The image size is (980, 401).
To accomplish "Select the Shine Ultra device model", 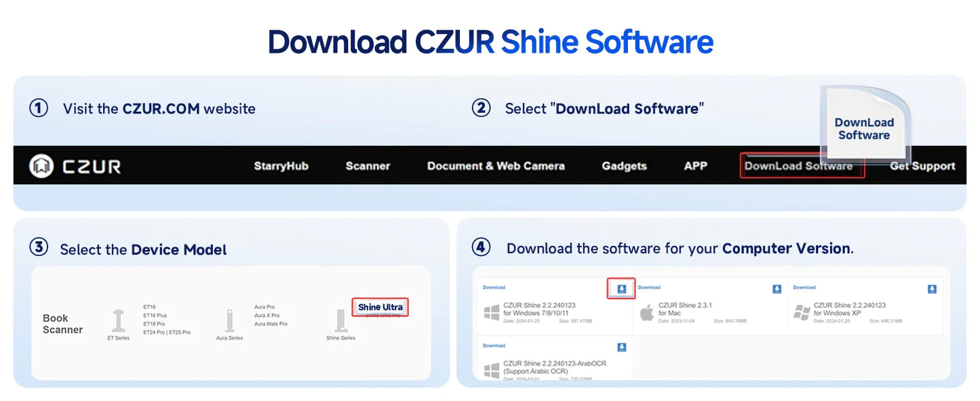I will click(x=380, y=306).
